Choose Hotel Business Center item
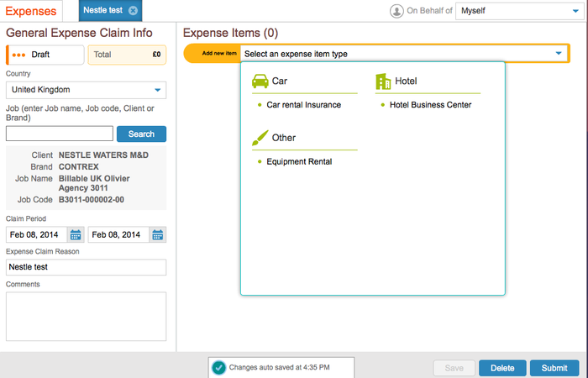Viewport: 588px width, 378px height. pos(430,105)
